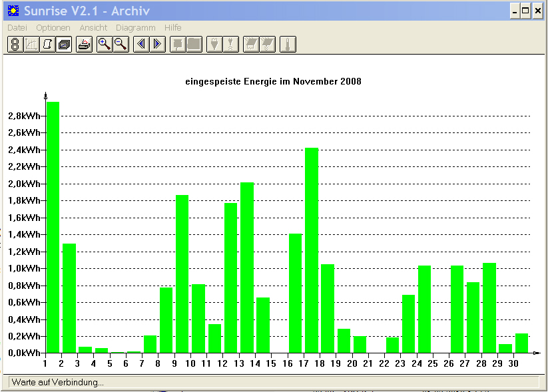Click the greyed monitor device icon
The image size is (548, 392).
(178, 45)
